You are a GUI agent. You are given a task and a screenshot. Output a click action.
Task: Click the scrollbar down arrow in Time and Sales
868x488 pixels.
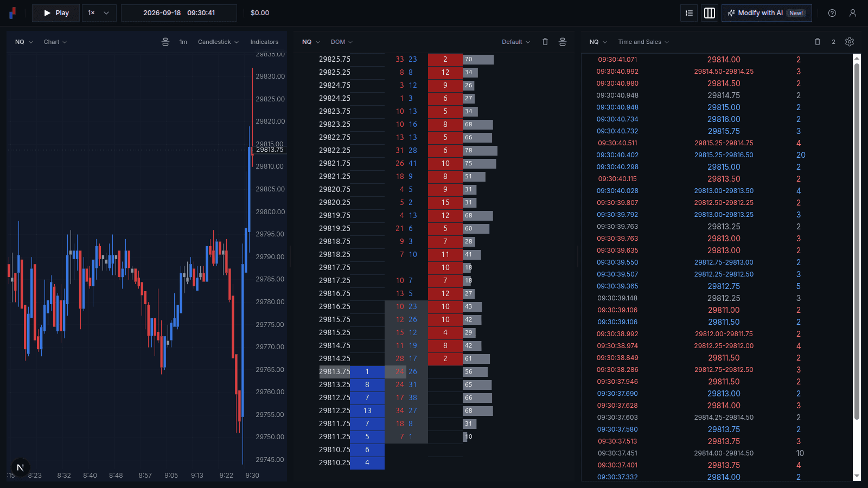tap(857, 476)
